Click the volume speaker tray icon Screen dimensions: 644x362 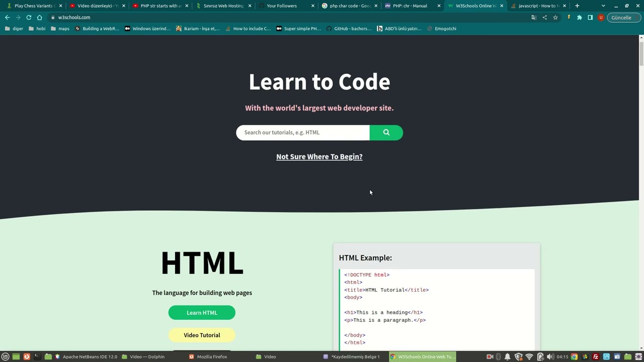(x=550, y=356)
